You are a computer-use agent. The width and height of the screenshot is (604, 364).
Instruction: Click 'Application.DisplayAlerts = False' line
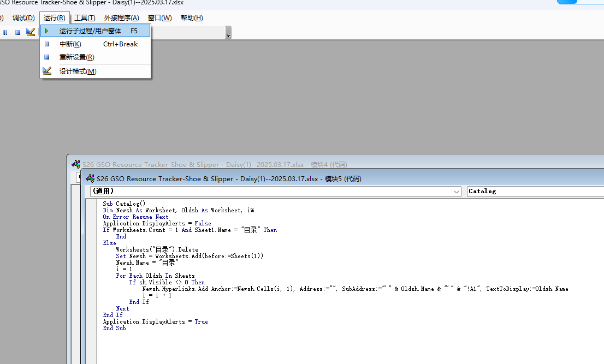(157, 223)
